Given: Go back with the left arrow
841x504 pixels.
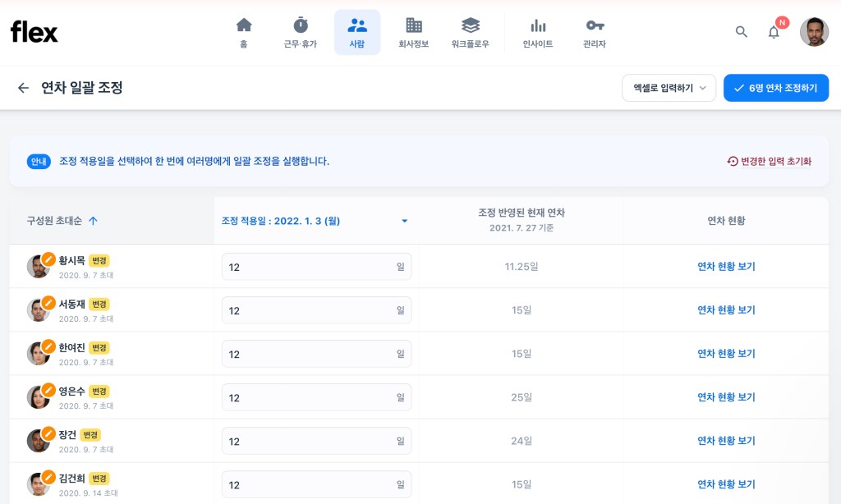Looking at the screenshot, I should [23, 88].
